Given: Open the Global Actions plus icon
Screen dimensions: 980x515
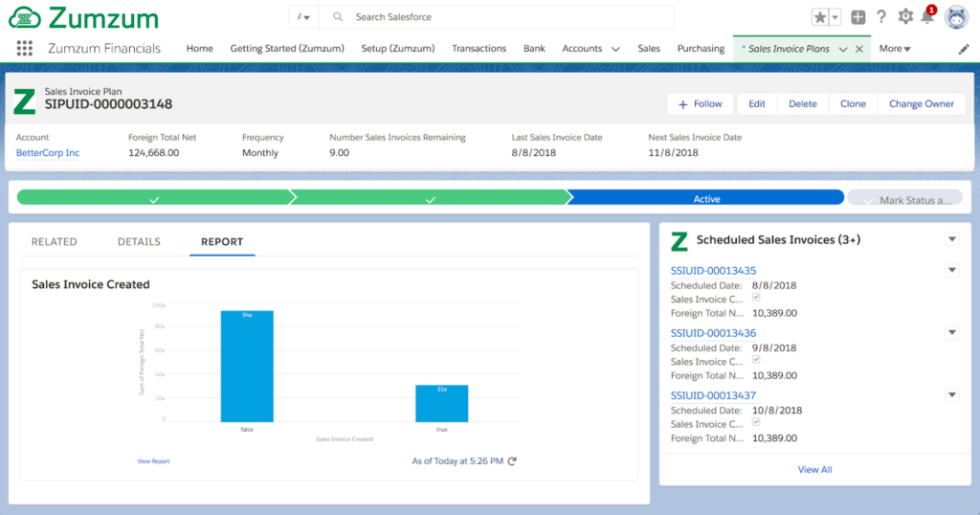Looking at the screenshot, I should (858, 17).
